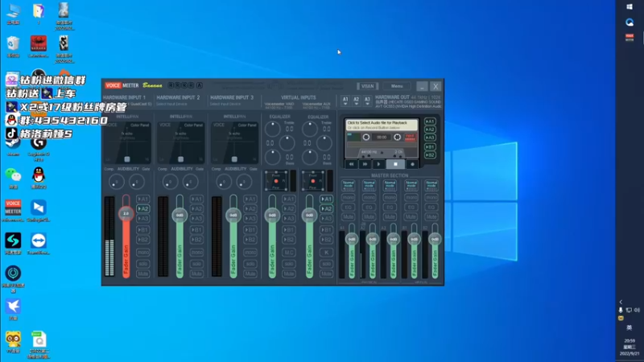Screen dimensions: 644x362
Task: Click Hardware Input 2 fader knob
Action: coord(180,215)
